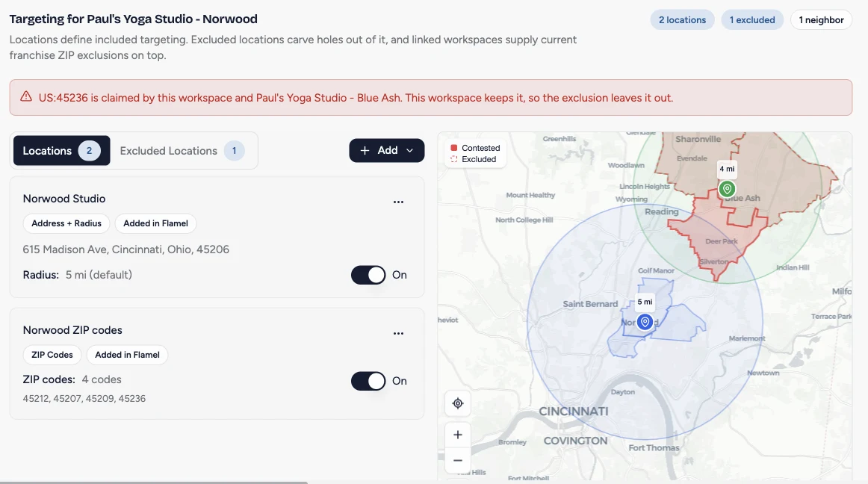Open the Norwood Studio more options menu

[398, 202]
